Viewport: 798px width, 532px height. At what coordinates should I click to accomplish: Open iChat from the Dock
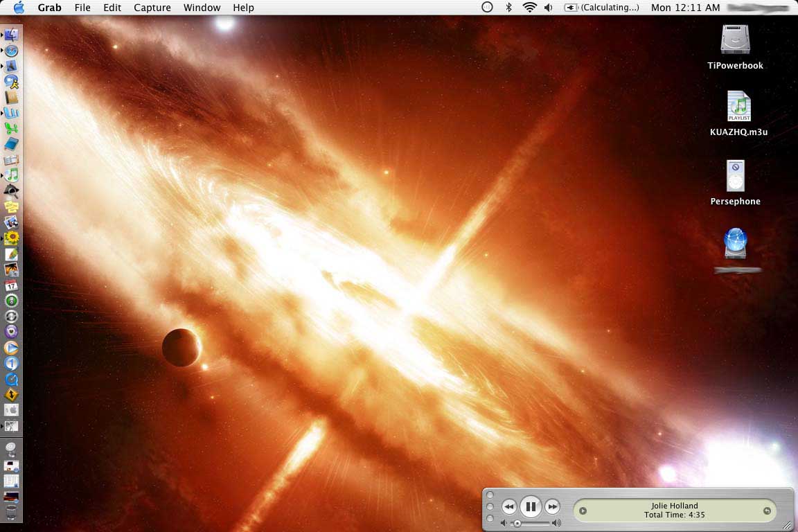click(x=11, y=82)
